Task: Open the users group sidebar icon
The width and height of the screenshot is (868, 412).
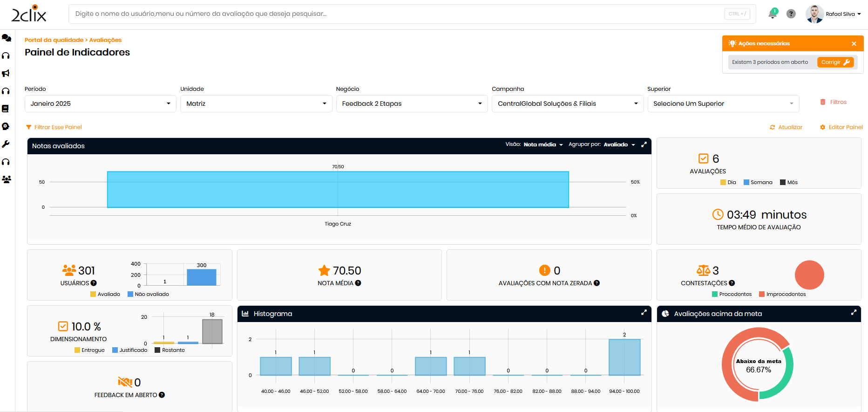Action: point(7,179)
